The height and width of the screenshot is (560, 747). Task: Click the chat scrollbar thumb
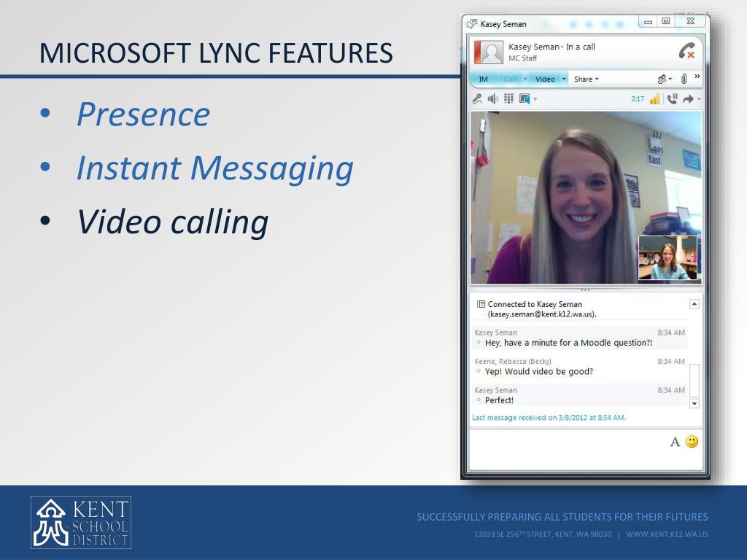[694, 381]
